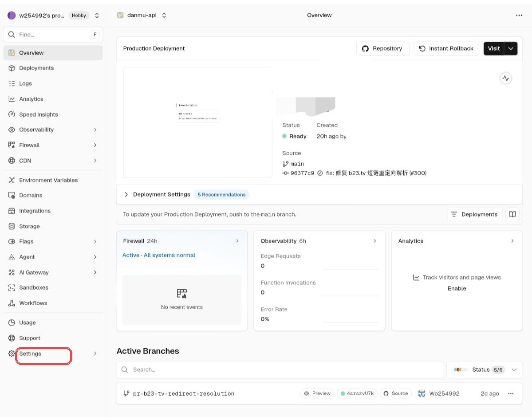
Task: Click the Hobby plan badge
Action: (x=79, y=15)
